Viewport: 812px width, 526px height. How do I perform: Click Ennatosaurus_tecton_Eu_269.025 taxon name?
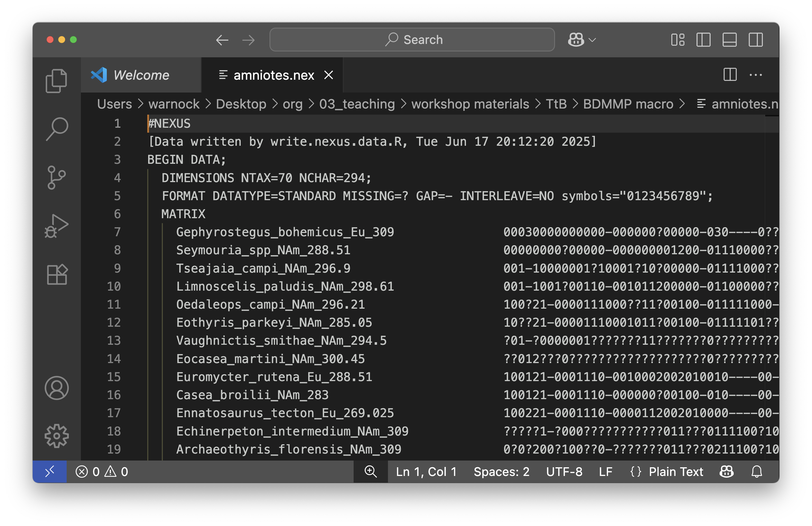coord(285,413)
